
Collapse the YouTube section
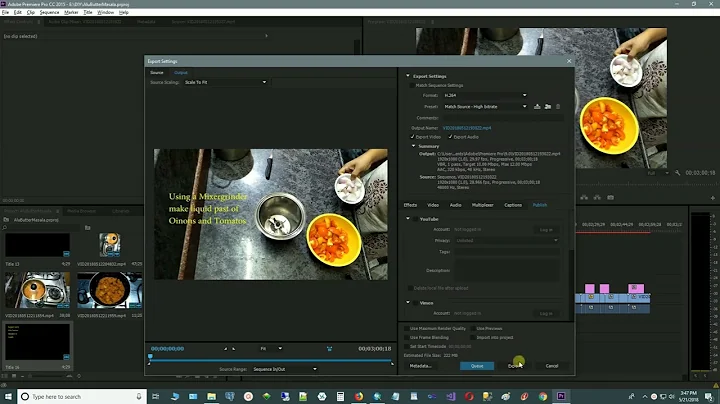407,219
